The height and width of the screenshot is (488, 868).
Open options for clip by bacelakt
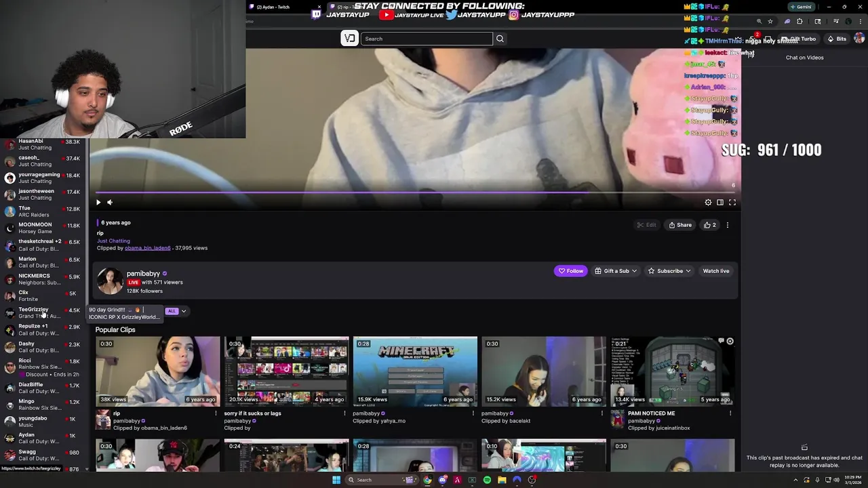[601, 413]
